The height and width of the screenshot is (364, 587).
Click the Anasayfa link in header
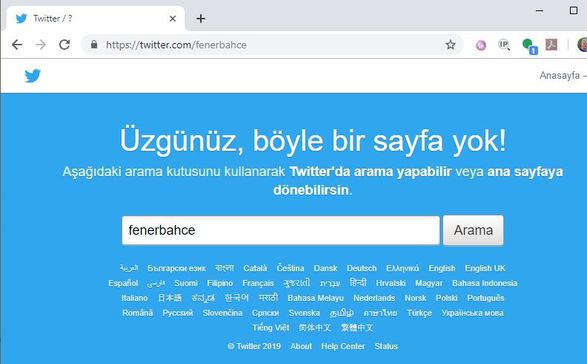pyautogui.click(x=559, y=75)
